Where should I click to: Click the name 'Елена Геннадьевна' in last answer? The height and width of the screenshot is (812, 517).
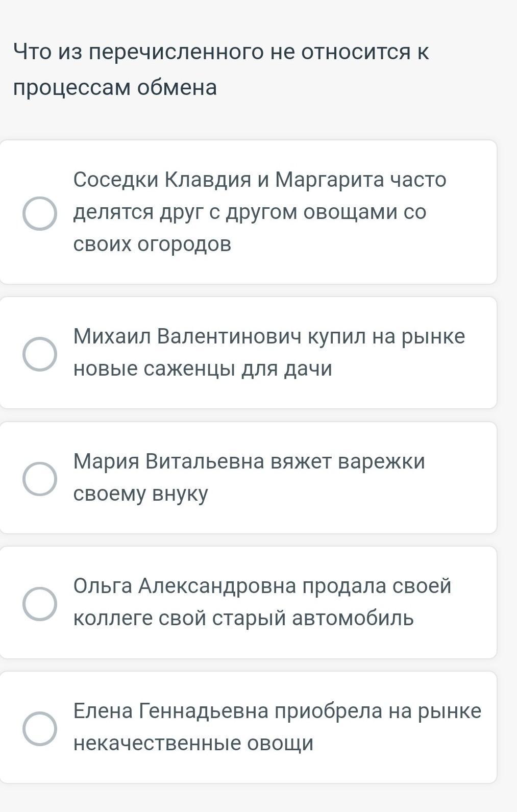point(171,711)
